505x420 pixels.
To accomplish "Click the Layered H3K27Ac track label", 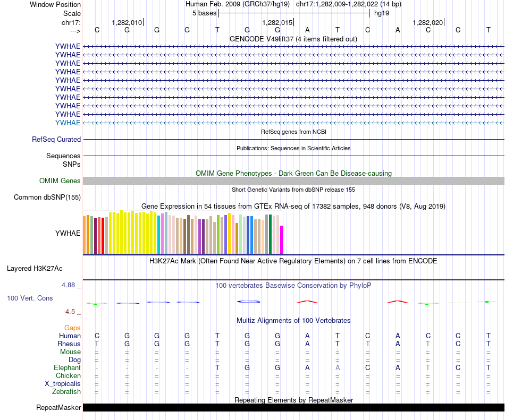I will click(35, 268).
